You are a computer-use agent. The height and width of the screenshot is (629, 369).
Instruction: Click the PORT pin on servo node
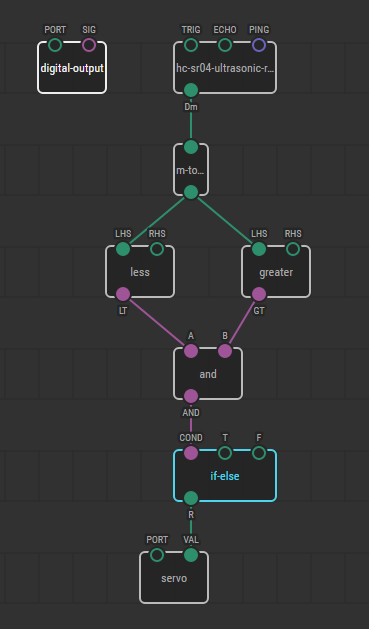click(157, 555)
